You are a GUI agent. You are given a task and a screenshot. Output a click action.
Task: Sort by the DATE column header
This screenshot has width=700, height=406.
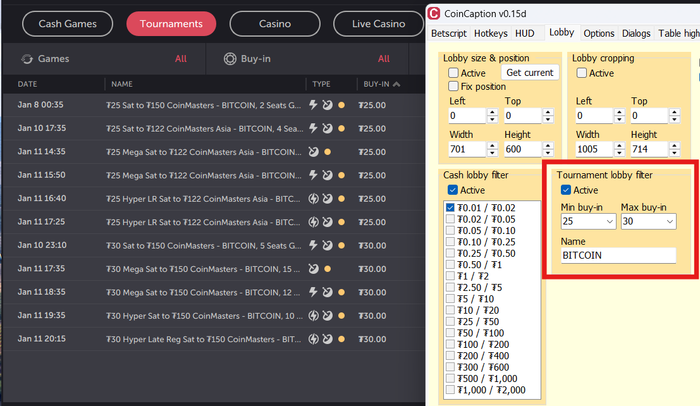[27, 84]
